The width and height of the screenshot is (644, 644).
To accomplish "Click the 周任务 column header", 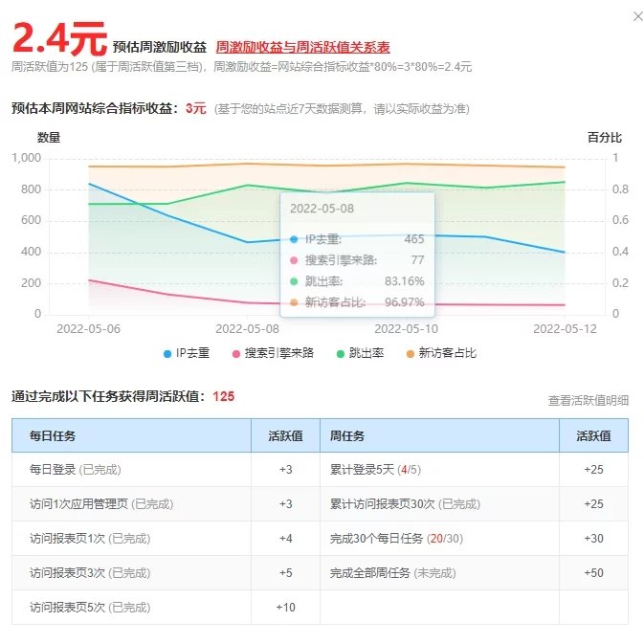I will point(439,435).
